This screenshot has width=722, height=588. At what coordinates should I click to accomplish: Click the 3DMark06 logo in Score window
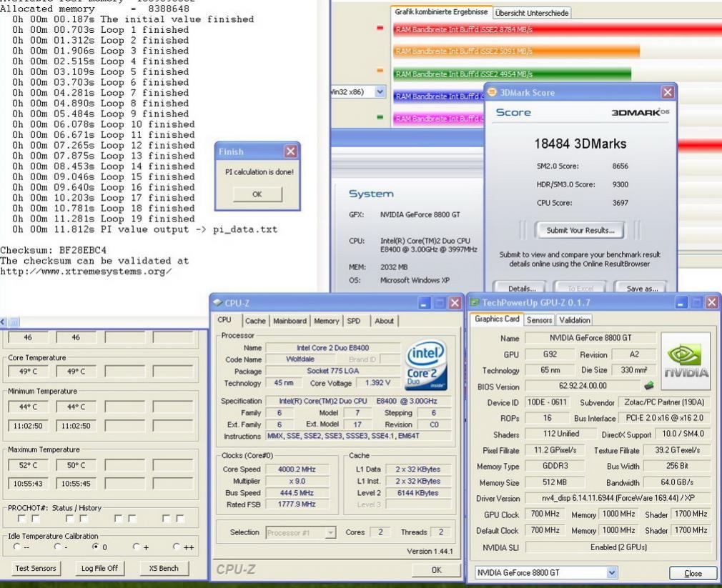coord(640,112)
